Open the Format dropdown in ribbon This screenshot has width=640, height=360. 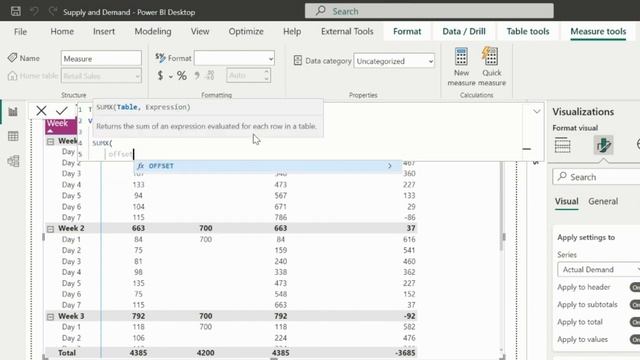pos(234,58)
